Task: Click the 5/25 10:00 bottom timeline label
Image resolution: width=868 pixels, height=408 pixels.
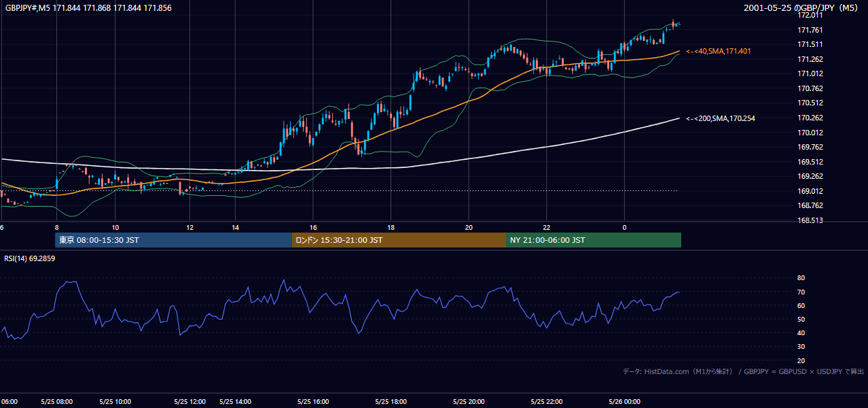Action: coord(115,401)
